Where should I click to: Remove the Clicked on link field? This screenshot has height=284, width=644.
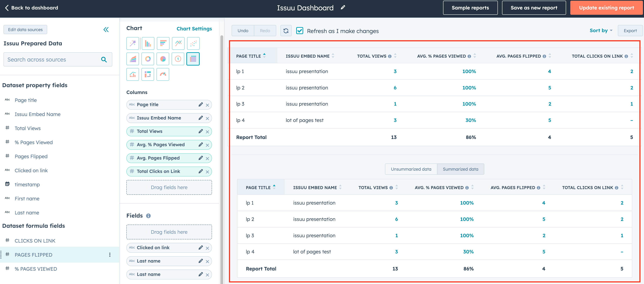pos(207,248)
